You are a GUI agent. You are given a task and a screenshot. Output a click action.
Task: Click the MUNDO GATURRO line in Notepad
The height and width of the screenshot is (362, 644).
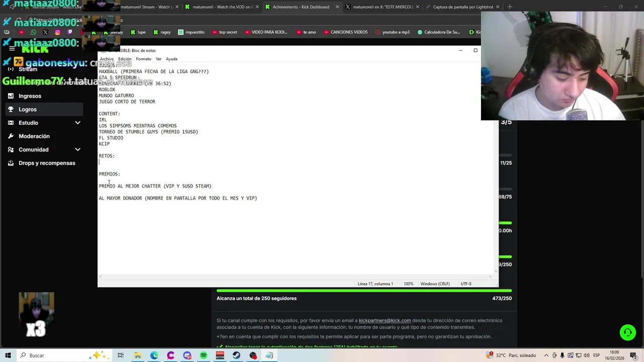[x=116, y=96]
